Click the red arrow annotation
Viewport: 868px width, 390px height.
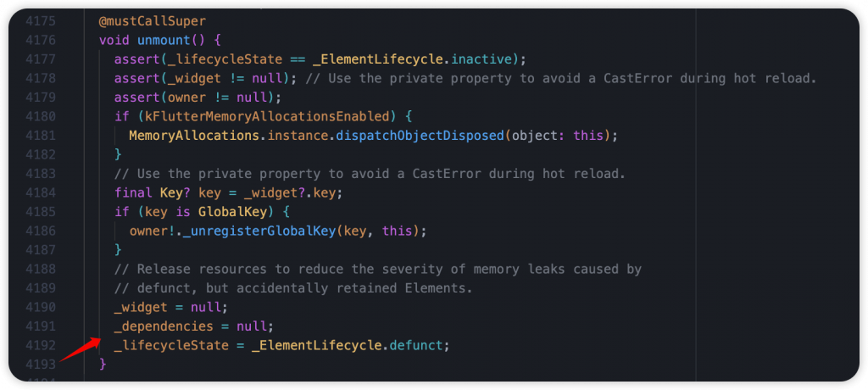pos(79,349)
